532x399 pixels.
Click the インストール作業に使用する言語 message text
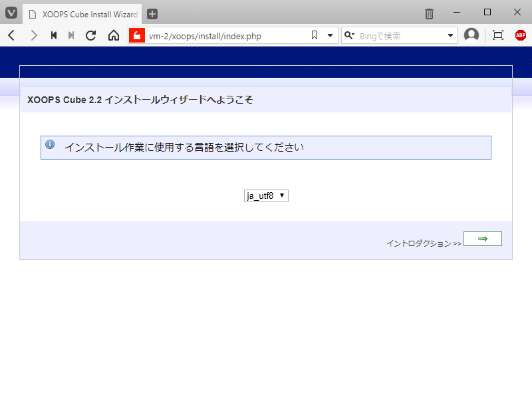(184, 147)
